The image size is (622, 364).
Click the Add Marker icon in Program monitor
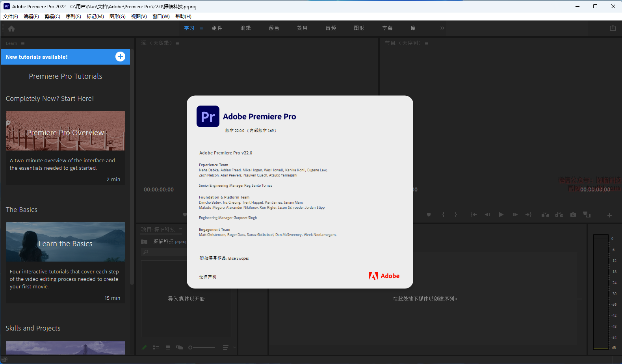pyautogui.click(x=429, y=215)
